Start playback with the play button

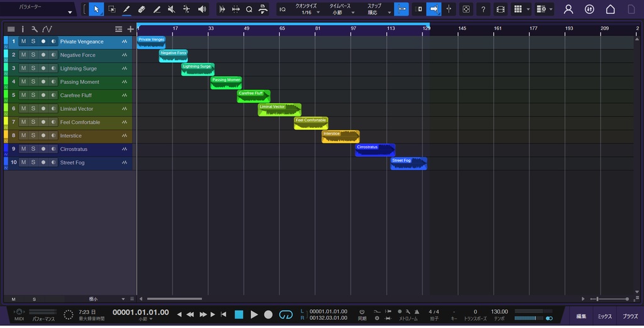[254, 314]
